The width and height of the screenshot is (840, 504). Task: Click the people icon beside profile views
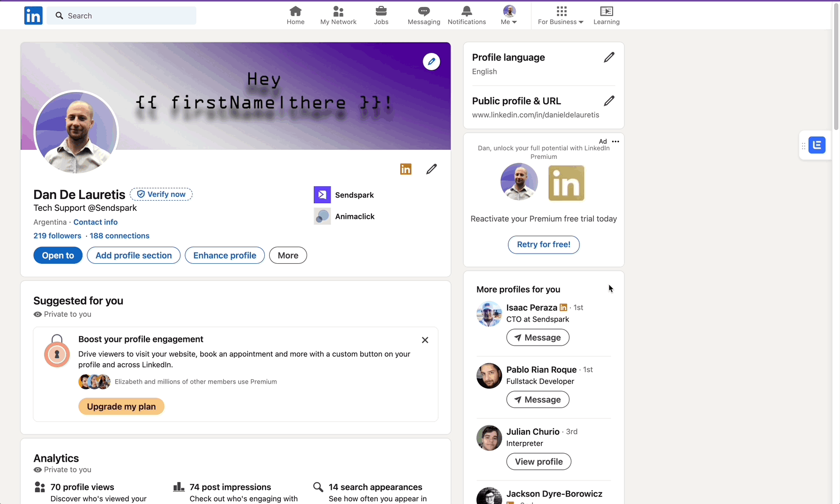pos(40,487)
